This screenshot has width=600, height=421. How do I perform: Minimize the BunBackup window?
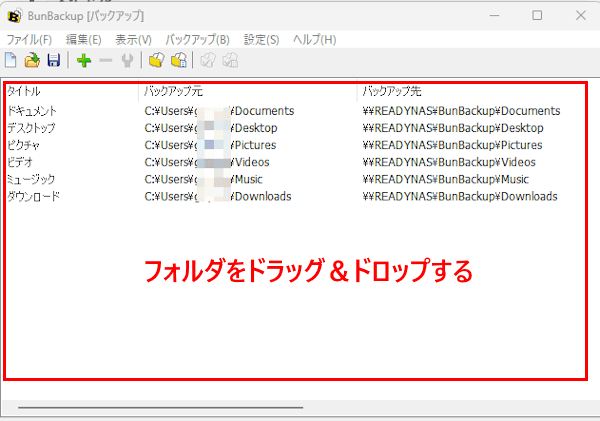tap(494, 16)
